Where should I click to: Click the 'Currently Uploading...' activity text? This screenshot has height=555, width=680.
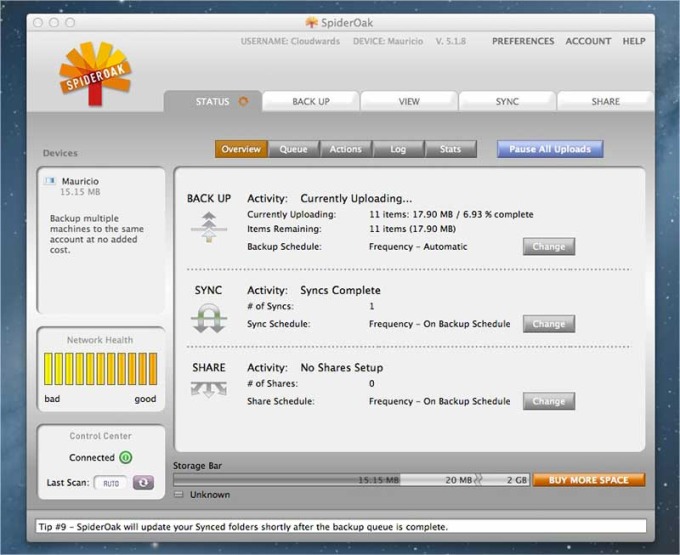coord(356,198)
